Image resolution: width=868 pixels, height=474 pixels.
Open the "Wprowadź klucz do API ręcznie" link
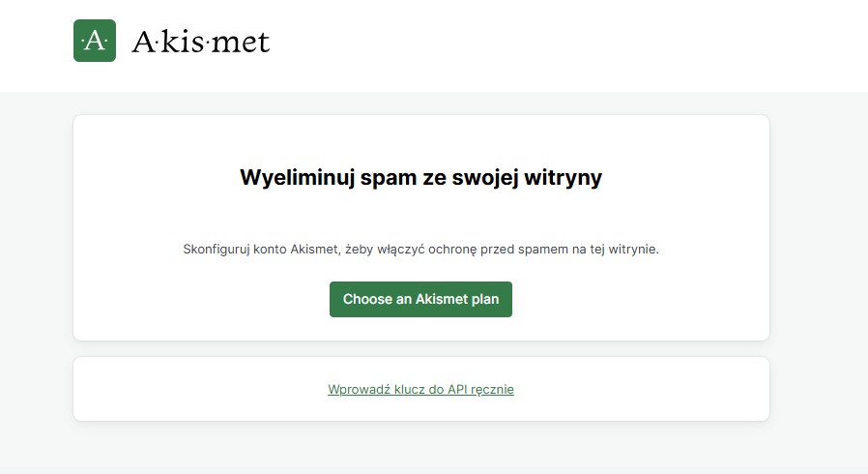click(x=420, y=390)
